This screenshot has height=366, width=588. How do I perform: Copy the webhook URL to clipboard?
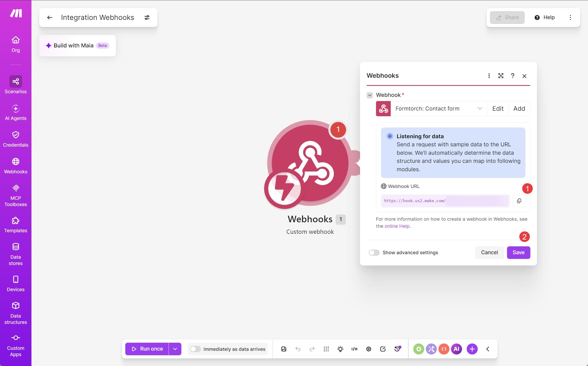pyautogui.click(x=519, y=201)
